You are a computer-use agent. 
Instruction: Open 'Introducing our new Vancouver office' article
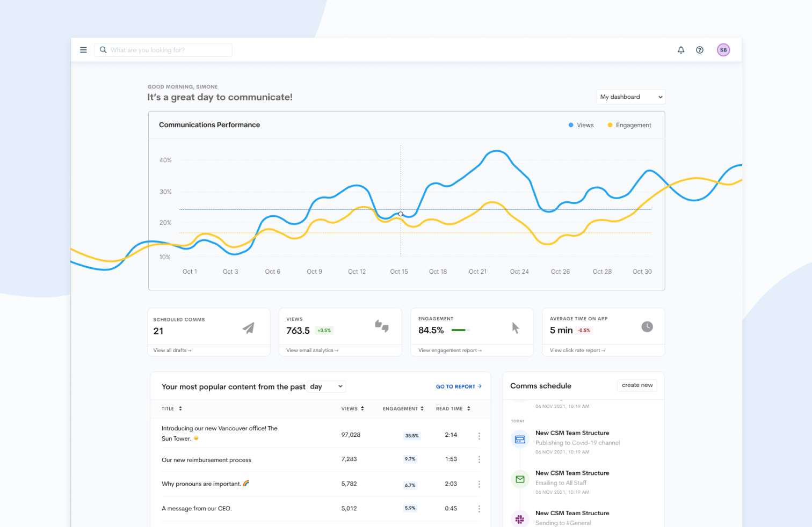(x=220, y=433)
